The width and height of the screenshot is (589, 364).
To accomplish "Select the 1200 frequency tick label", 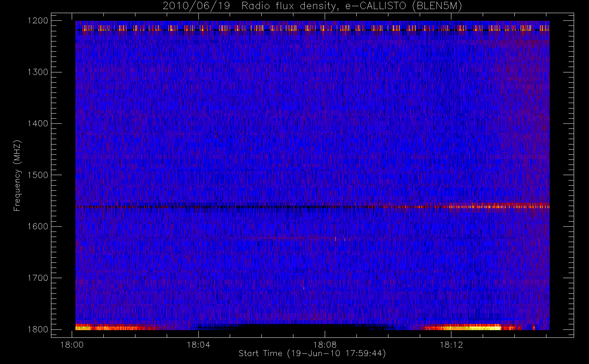I will (38, 21).
